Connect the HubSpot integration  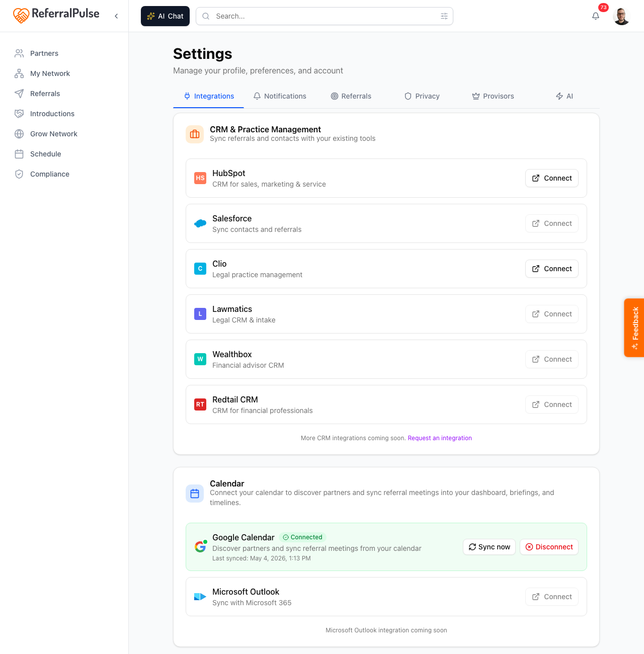coord(552,178)
